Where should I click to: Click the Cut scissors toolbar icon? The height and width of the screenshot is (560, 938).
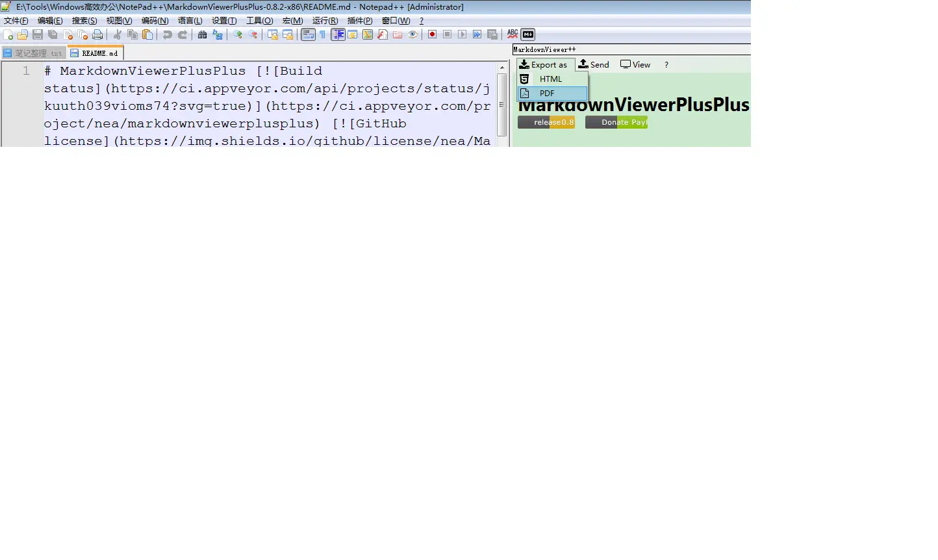(x=118, y=34)
